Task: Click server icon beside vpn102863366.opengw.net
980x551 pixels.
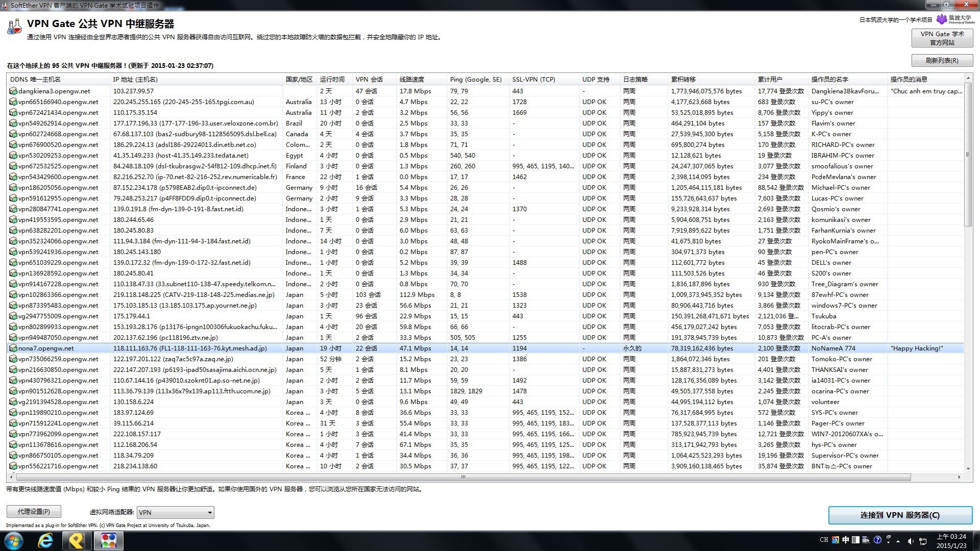Action: [13, 295]
